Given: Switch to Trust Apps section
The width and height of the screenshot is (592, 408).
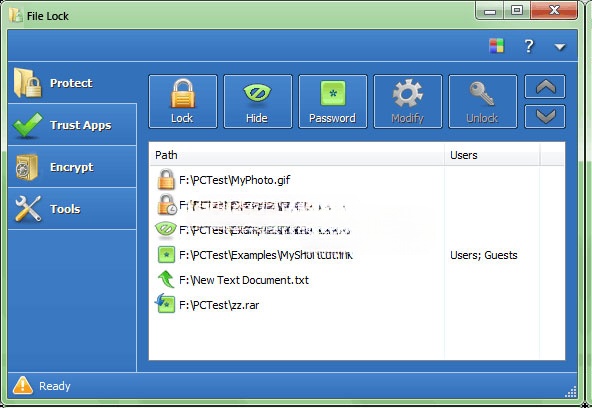Looking at the screenshot, I should pos(72,125).
